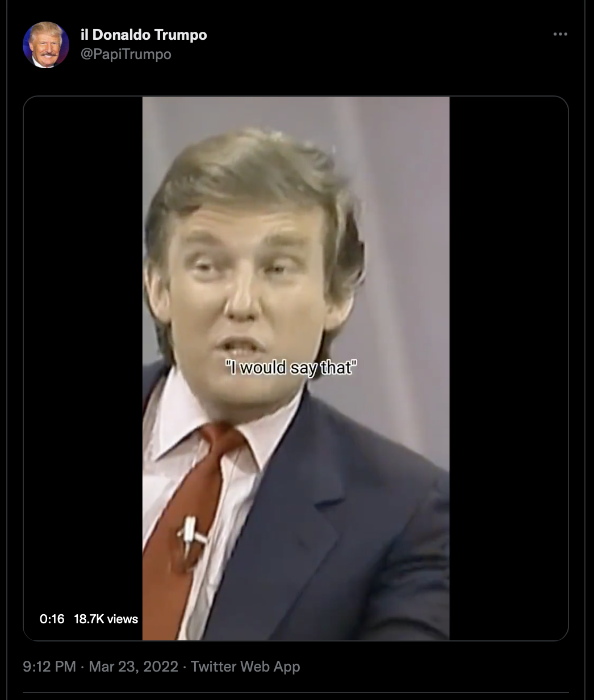
Task: Open the 9:12 PM timestamp link
Action: tap(49, 666)
